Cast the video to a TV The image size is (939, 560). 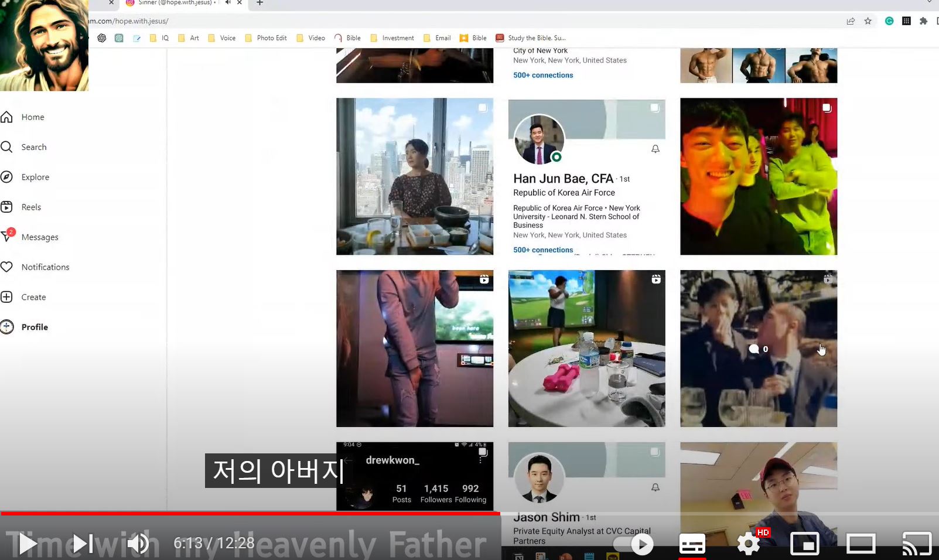tap(917, 543)
